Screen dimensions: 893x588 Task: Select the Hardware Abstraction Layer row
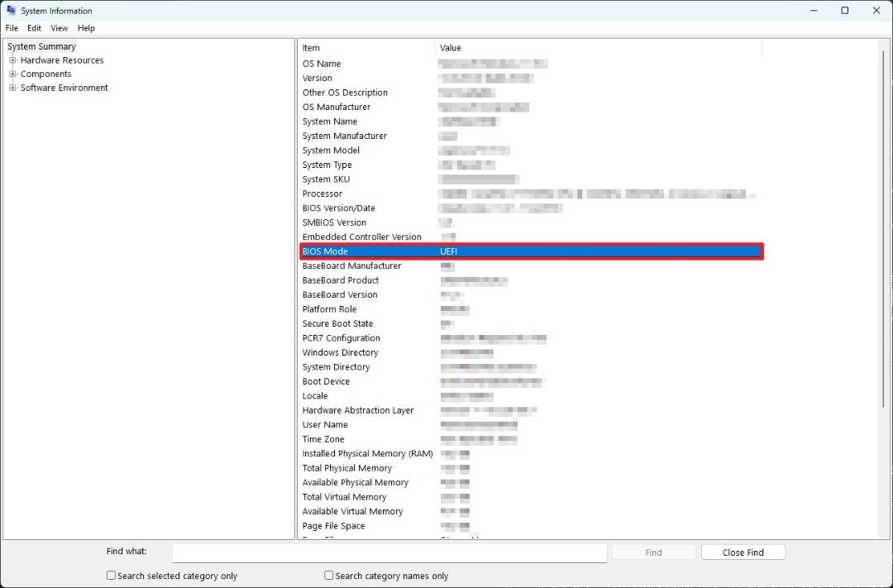[x=531, y=410]
